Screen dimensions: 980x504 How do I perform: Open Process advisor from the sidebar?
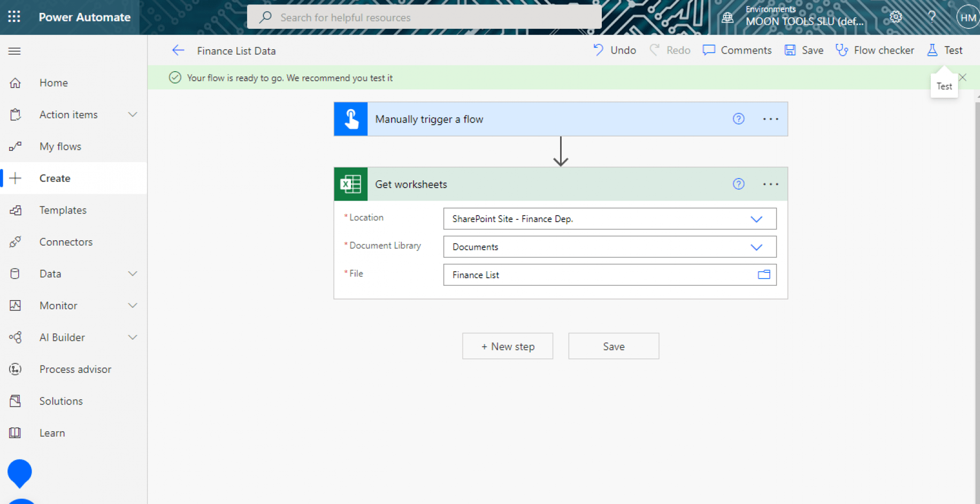point(75,369)
